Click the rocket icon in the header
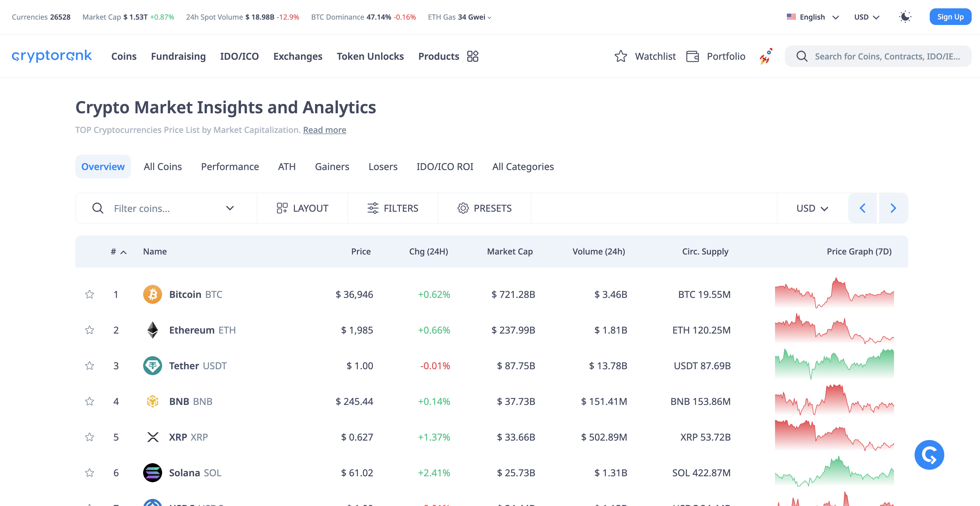This screenshot has width=980, height=506. [x=765, y=56]
